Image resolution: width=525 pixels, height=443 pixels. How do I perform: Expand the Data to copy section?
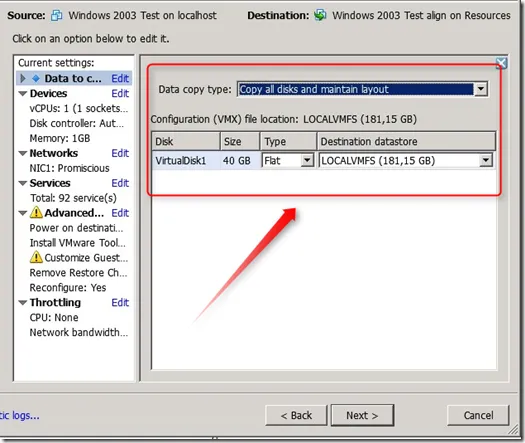23,78
